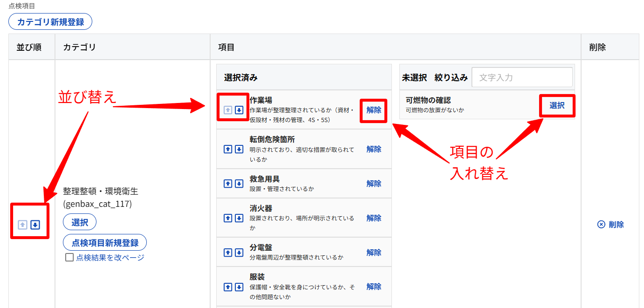This screenshot has width=644, height=308.
Task: Move 転倒危険箇所 item up with arrow icon
Action: [x=228, y=149]
